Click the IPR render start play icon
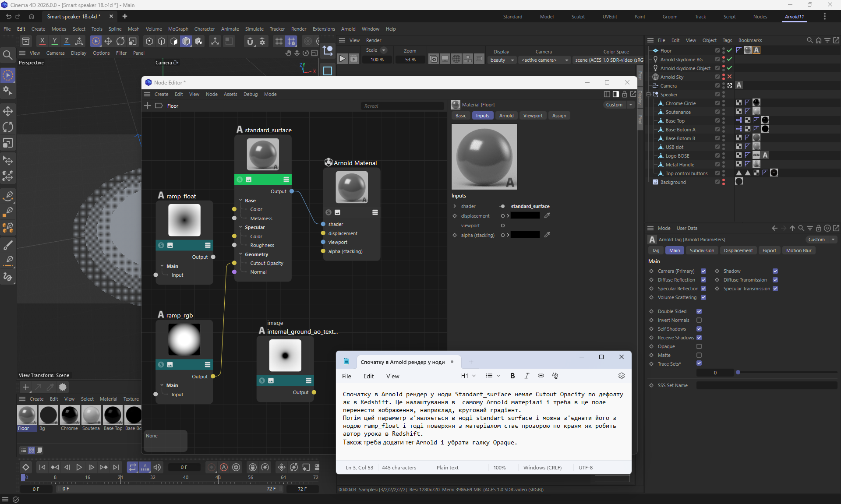This screenshot has width=841, height=504. tap(343, 59)
